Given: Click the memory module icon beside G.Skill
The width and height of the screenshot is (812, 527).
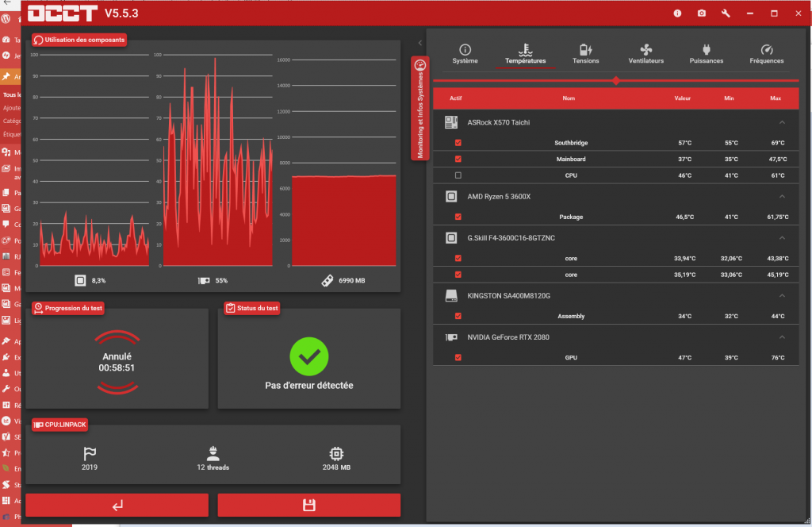Looking at the screenshot, I should 451,238.
